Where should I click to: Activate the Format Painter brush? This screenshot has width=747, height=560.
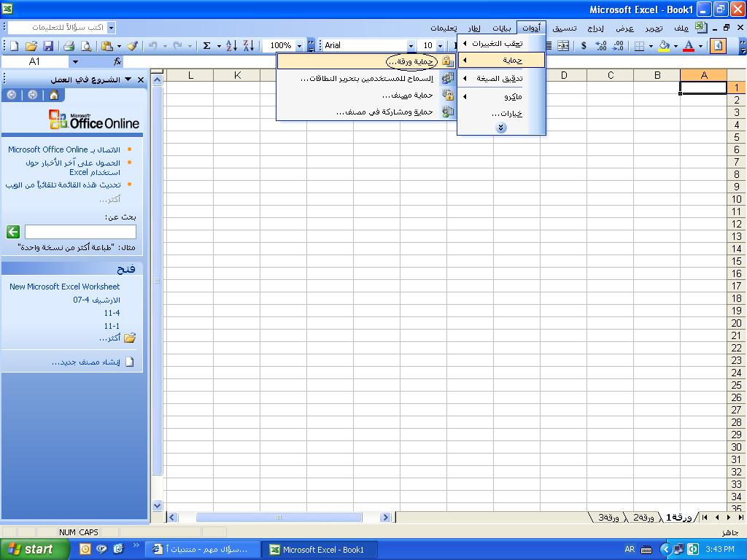tap(133, 46)
